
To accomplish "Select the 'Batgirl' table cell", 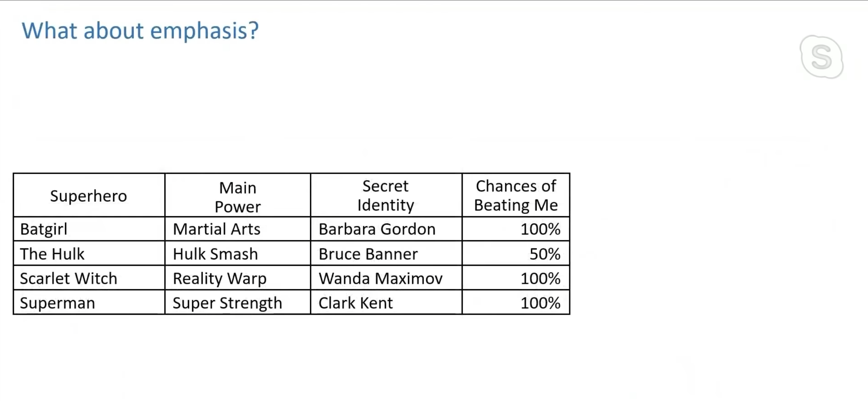I will click(x=89, y=229).
